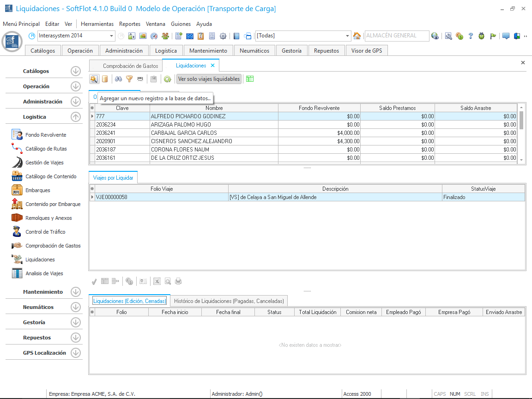Open the gear settings icon in top toolbar
Viewport: 532px width, 399px height.
pyautogui.click(x=223, y=36)
